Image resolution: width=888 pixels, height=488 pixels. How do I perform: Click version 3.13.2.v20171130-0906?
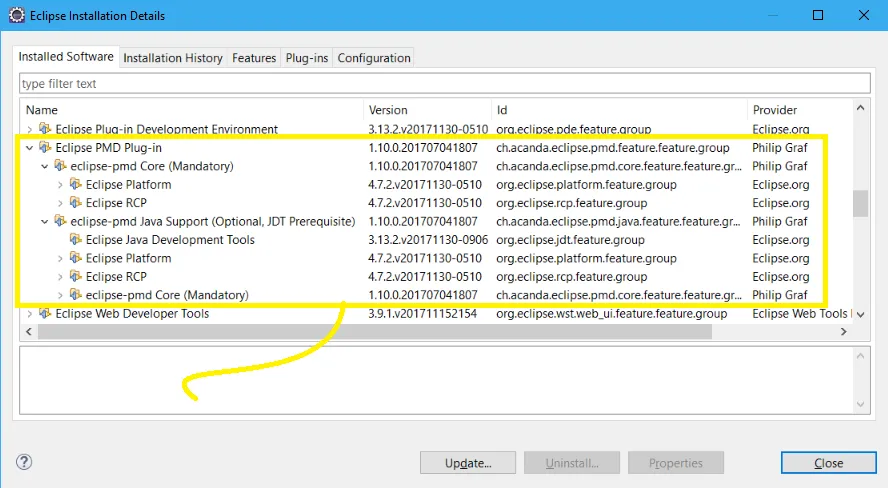click(x=428, y=240)
